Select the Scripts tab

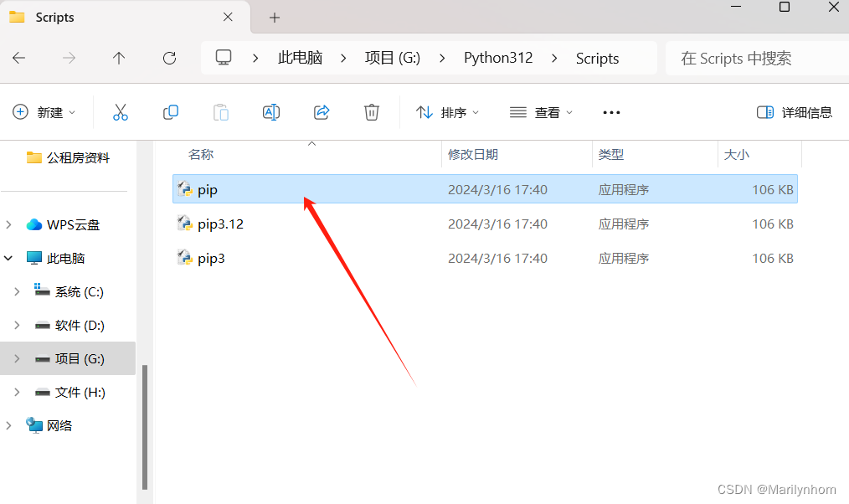tap(125, 18)
